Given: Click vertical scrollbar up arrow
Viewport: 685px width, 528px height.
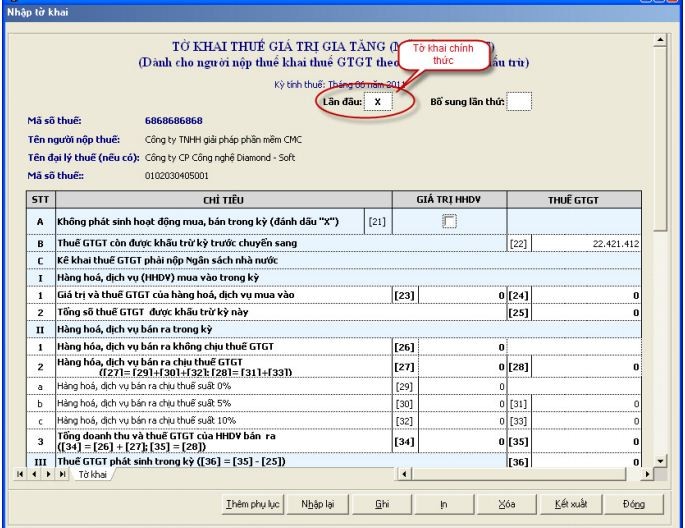Looking at the screenshot, I should click(x=660, y=40).
